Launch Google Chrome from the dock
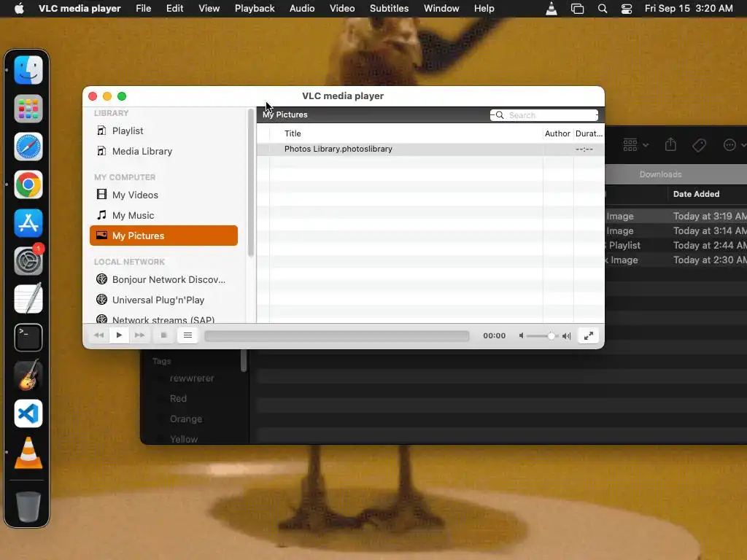 pos(28,184)
